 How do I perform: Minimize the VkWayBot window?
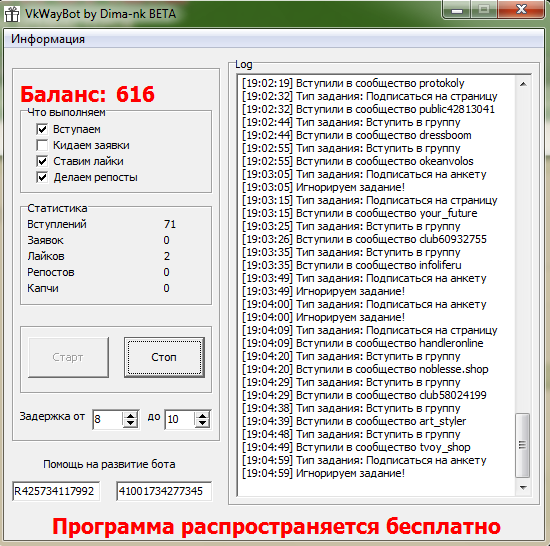(x=457, y=9)
